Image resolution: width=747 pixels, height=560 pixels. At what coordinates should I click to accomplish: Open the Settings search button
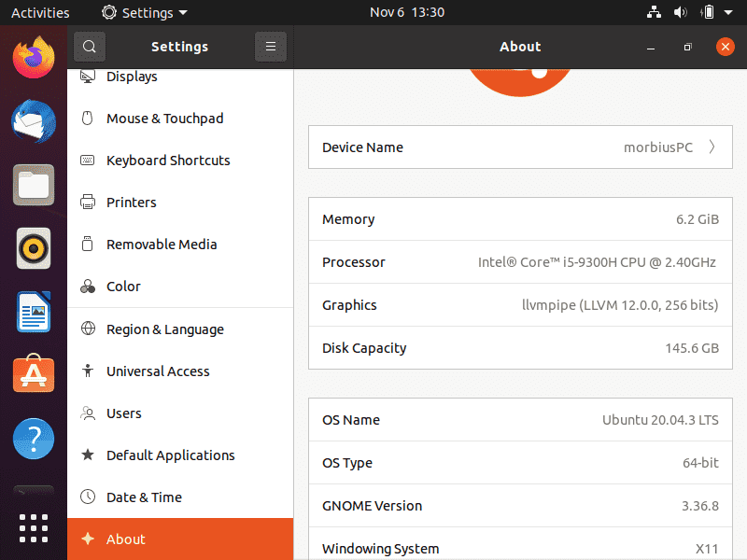pyautogui.click(x=89, y=47)
